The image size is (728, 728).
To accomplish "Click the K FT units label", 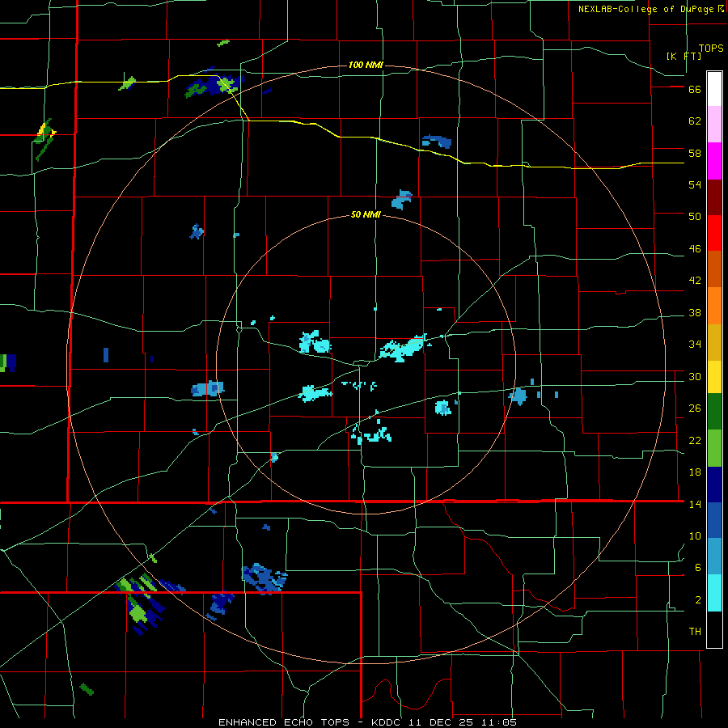I will coord(684,56).
